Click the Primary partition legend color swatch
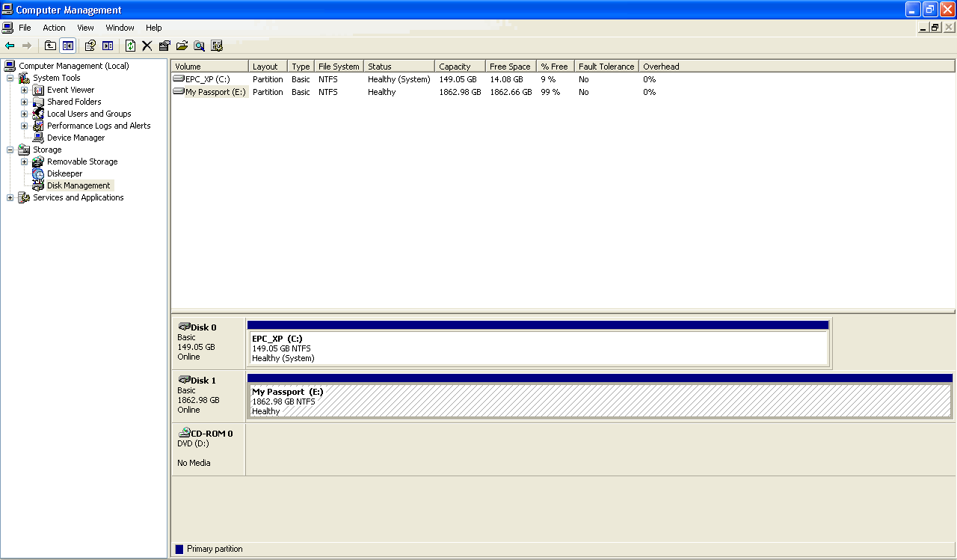Screen dimensions: 957x560 [179, 549]
